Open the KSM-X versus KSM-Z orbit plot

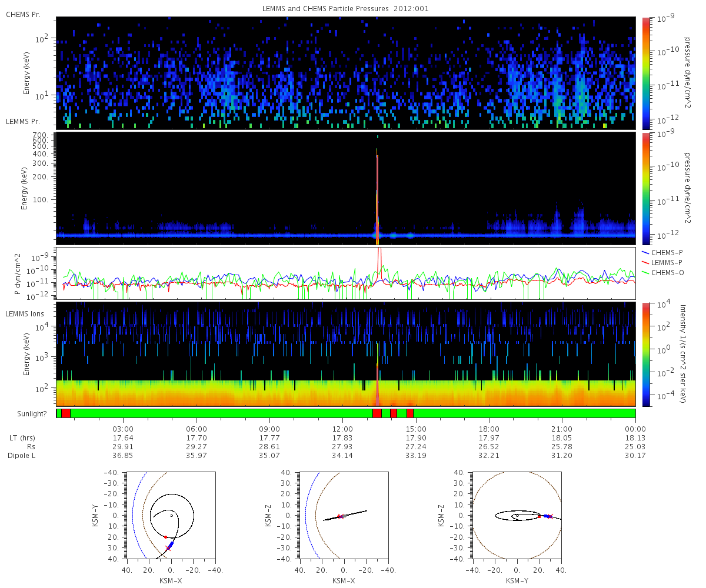(x=344, y=515)
